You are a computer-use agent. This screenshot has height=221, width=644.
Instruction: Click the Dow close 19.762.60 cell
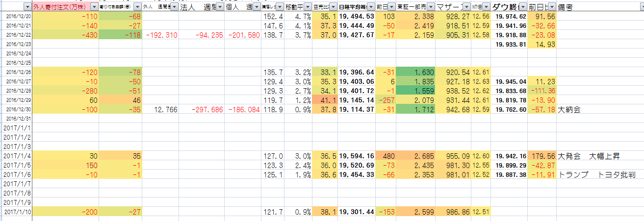510,110
